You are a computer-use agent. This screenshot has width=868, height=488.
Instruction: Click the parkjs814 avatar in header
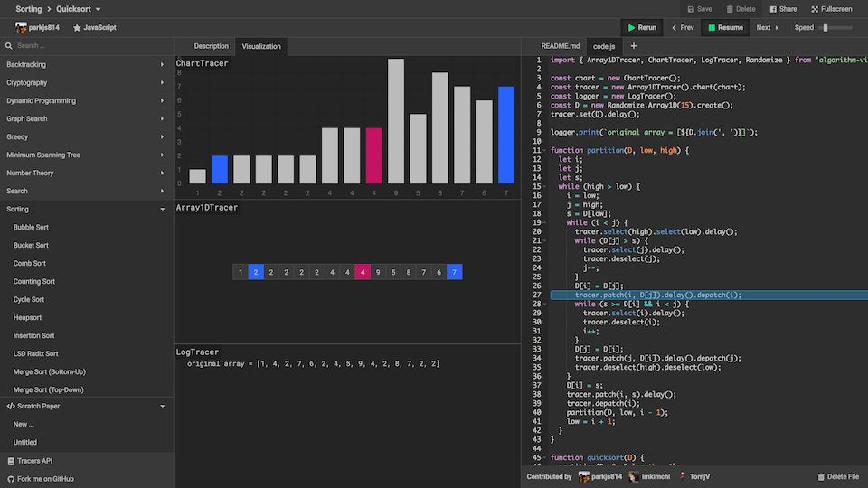point(21,28)
